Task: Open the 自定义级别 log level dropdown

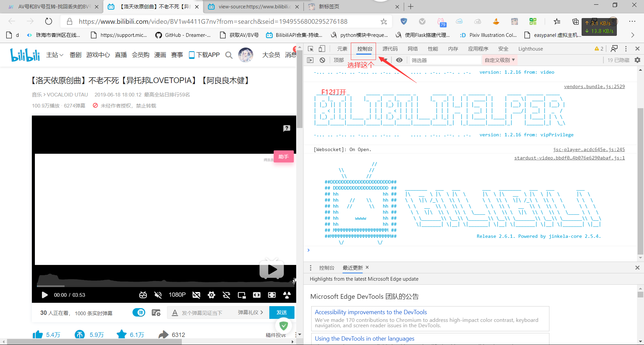Action: tap(499, 60)
